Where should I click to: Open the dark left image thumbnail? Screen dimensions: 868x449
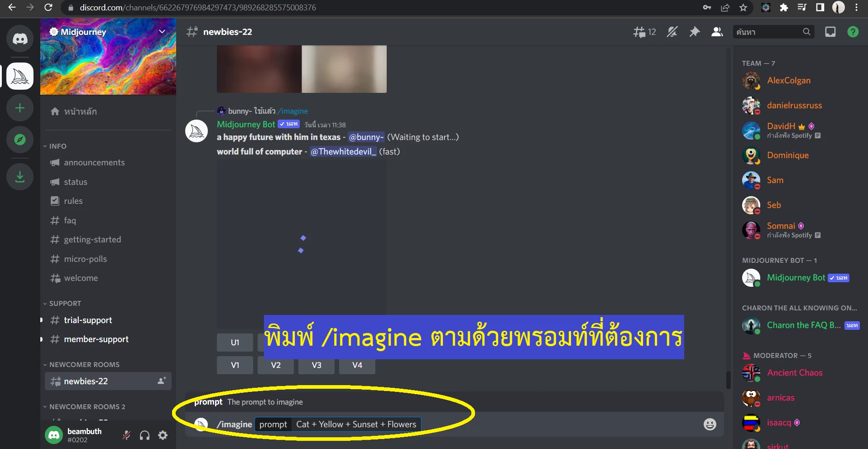point(259,69)
